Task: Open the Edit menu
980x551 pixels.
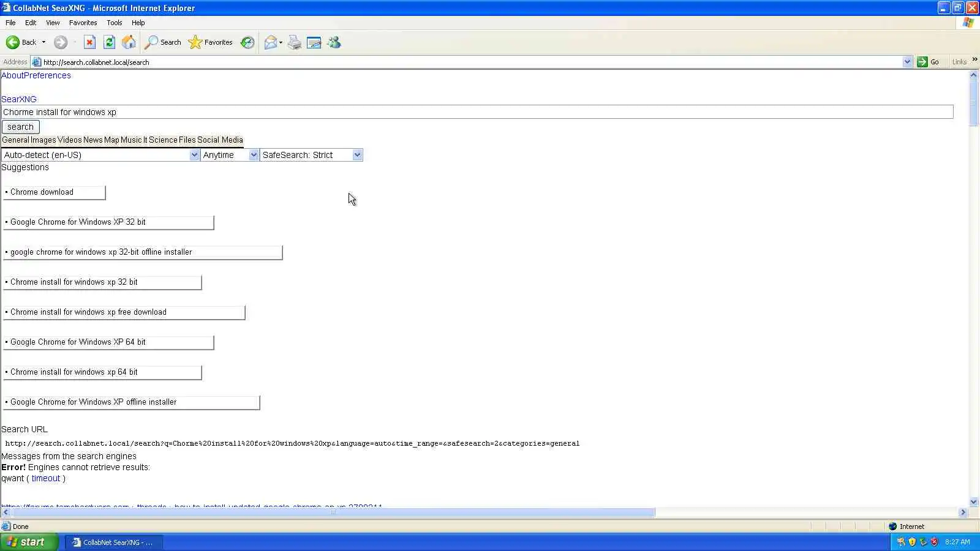Action: pos(31,23)
